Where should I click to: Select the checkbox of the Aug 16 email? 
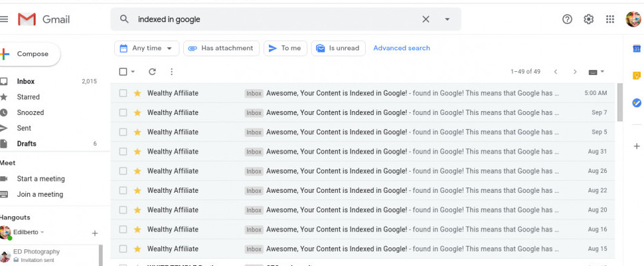pyautogui.click(x=123, y=229)
